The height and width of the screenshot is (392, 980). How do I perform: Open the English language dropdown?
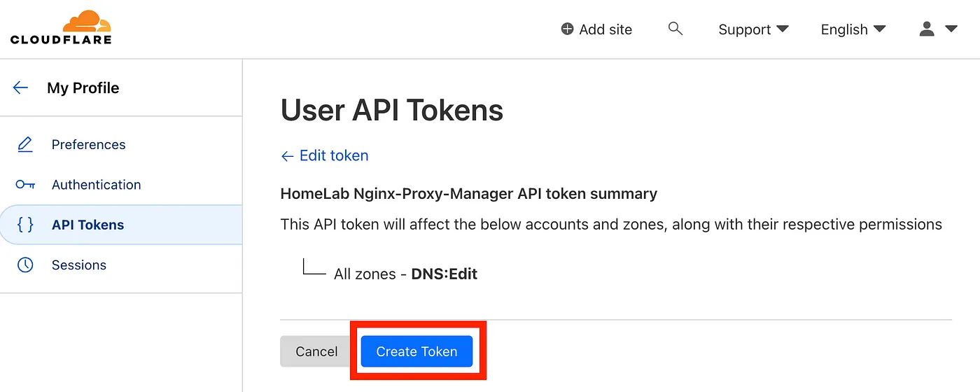[853, 29]
